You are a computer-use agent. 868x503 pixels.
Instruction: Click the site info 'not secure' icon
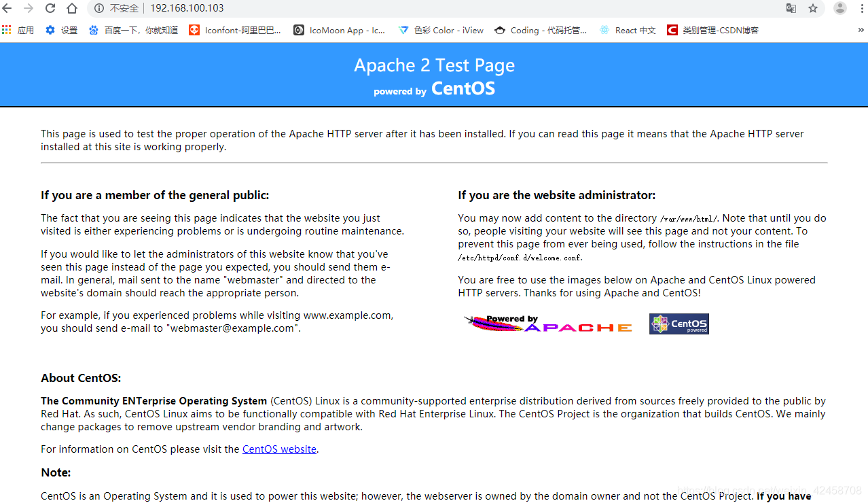(100, 8)
